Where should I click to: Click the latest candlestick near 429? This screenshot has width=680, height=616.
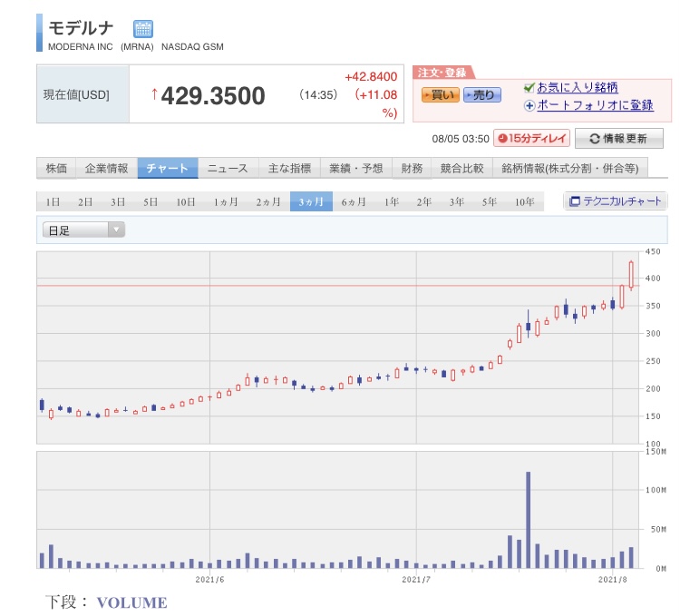(x=631, y=275)
